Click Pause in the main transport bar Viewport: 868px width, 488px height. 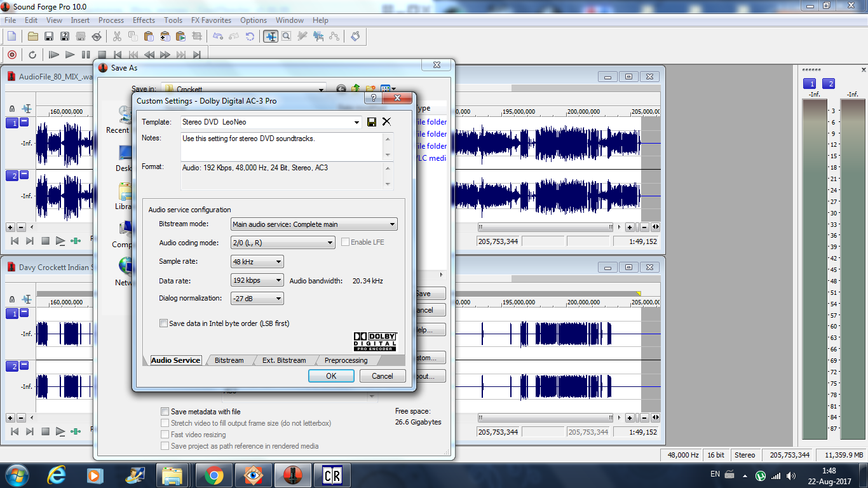coord(86,55)
